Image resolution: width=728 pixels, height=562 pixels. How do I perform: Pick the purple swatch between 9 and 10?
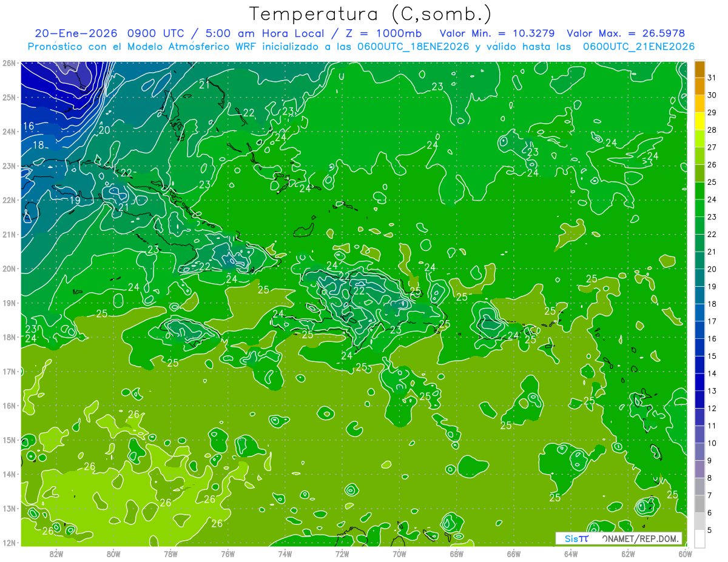pos(699,452)
